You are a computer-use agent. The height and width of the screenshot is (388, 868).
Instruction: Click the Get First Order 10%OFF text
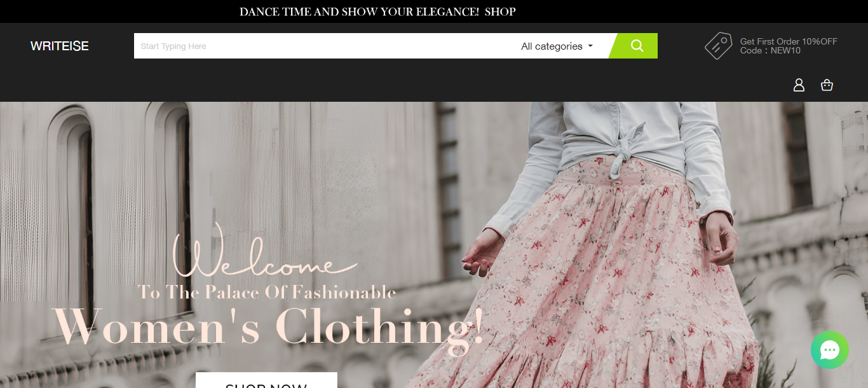789,41
